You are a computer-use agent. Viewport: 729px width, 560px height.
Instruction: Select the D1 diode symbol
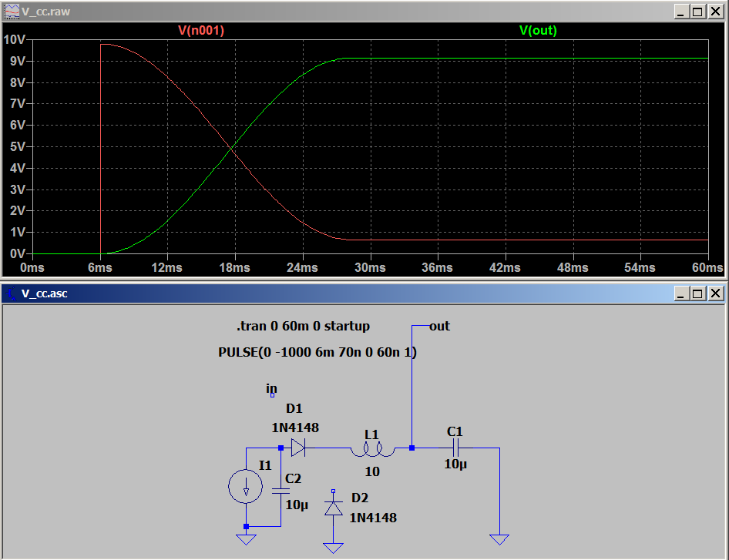[298, 447]
